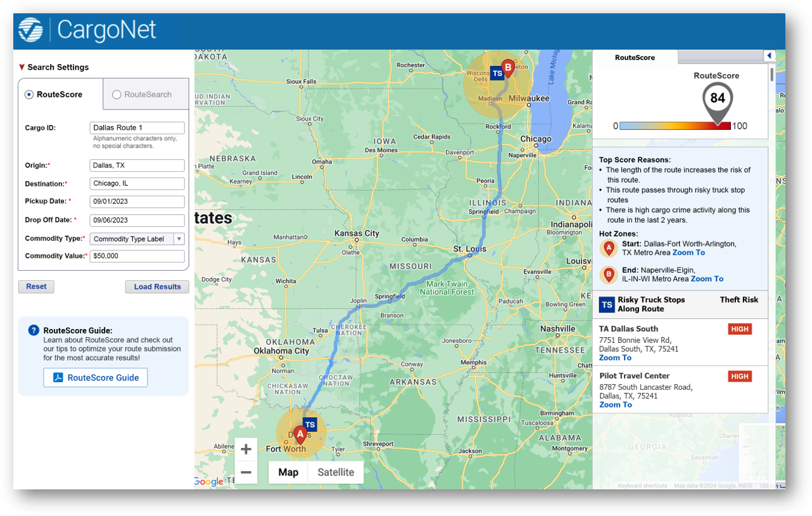The width and height of the screenshot is (812, 516).
Task: Click the TS truck stop icon near Madison
Action: click(x=497, y=73)
